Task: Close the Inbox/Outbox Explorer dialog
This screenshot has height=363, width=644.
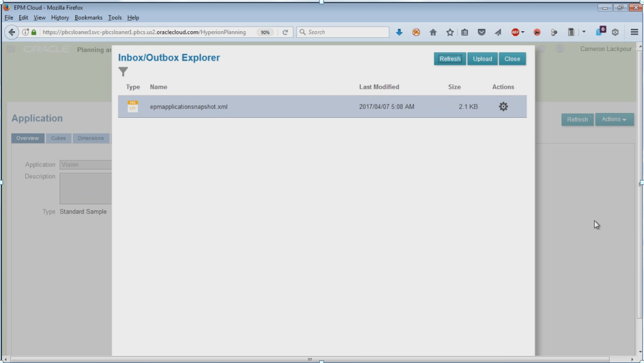Action: [x=512, y=59]
